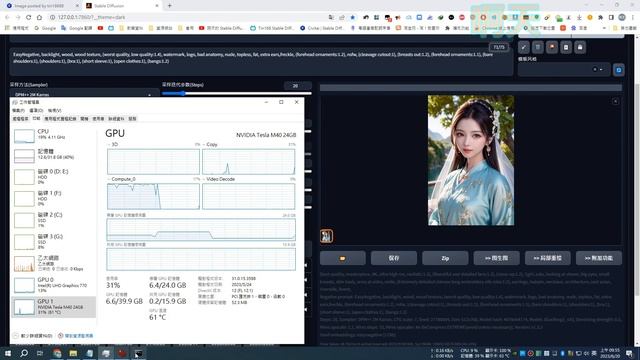Click the Steps slider handle
The width and height of the screenshot is (640, 360).
pyautogui.click(x=183, y=93)
